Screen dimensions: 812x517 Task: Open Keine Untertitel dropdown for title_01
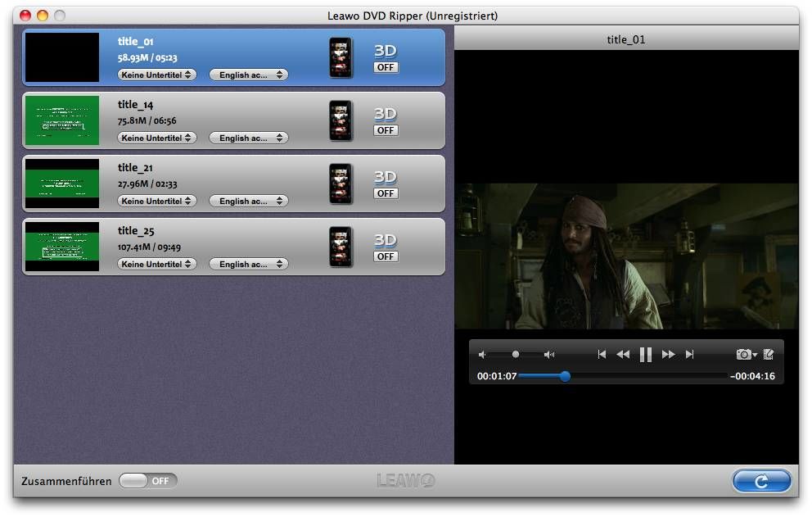tap(157, 75)
